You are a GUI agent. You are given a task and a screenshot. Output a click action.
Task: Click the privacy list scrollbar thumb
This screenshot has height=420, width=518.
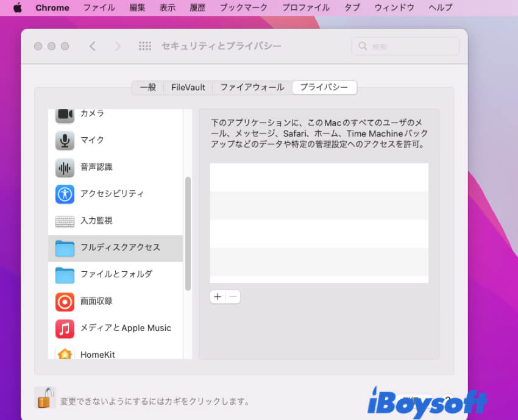click(188, 233)
